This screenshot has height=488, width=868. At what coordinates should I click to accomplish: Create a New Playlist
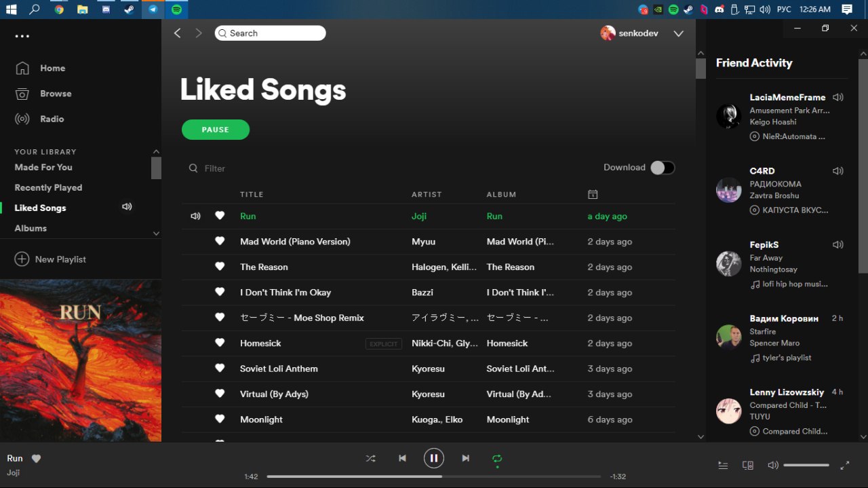click(50, 259)
